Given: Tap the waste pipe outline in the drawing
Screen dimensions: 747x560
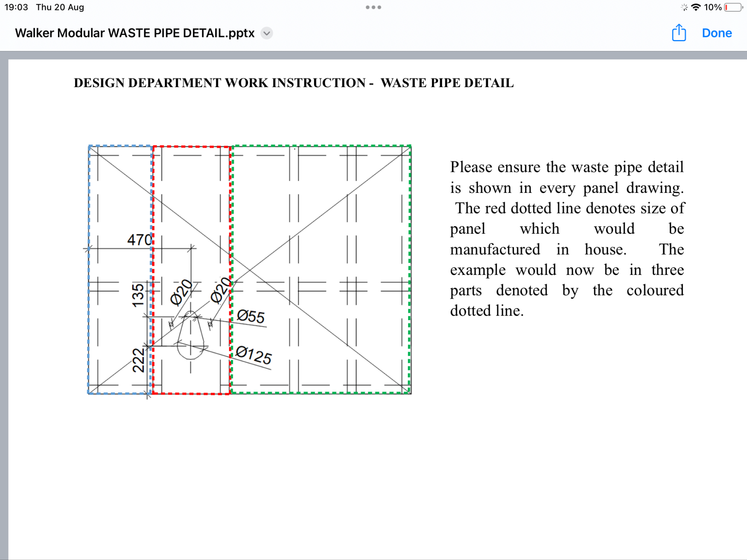Looking at the screenshot, I should point(191,335).
